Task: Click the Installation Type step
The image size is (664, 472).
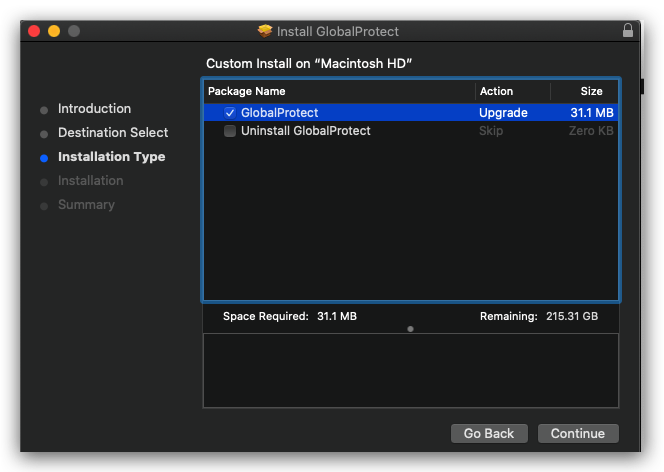Action: (x=112, y=157)
